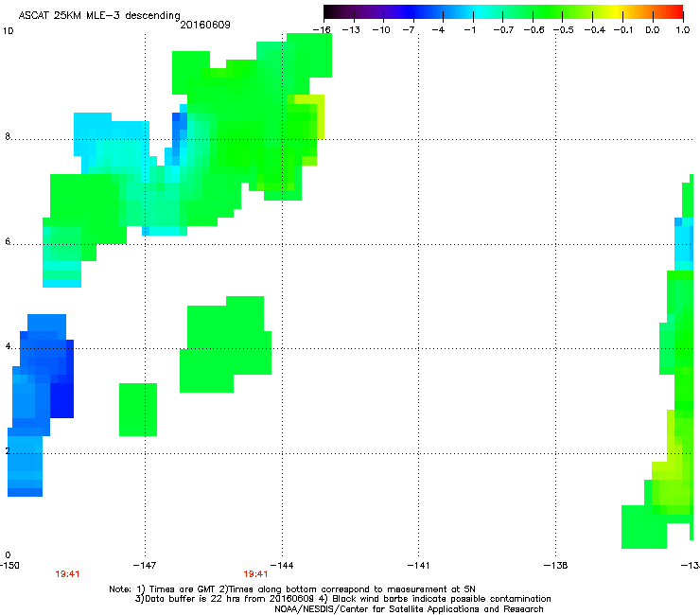Click the latitude axis label 4
This screenshot has width=700, height=615.
point(8,346)
